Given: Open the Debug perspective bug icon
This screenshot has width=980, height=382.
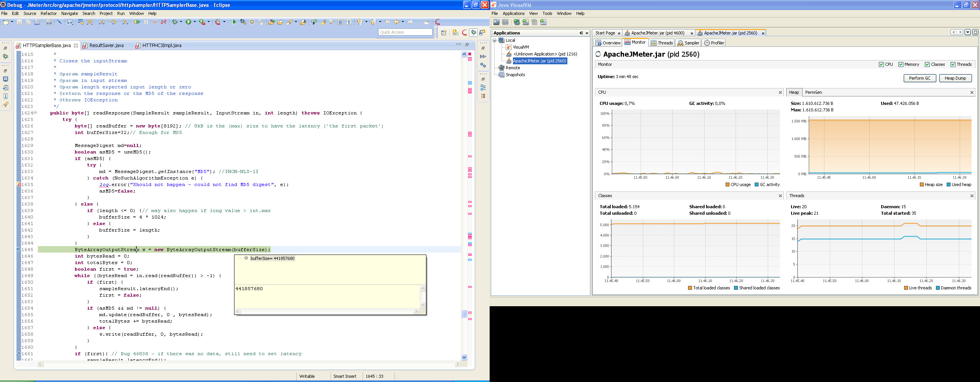Looking at the screenshot, I should point(474,32).
